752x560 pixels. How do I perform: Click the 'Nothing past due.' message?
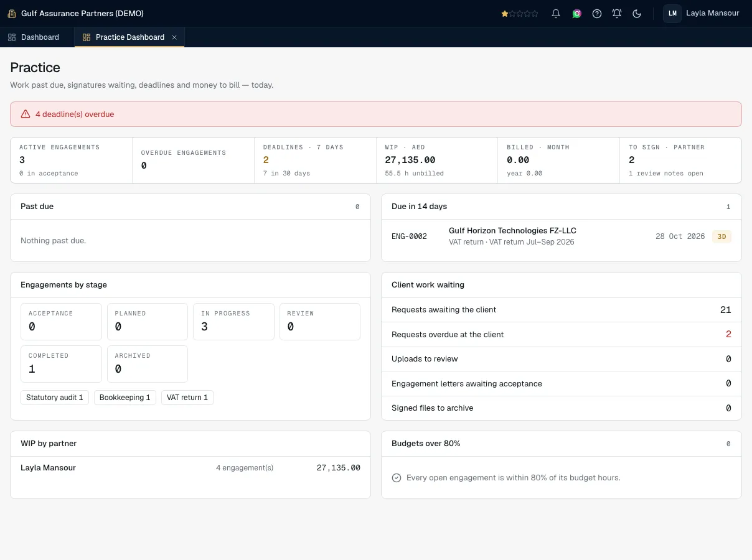(54, 241)
